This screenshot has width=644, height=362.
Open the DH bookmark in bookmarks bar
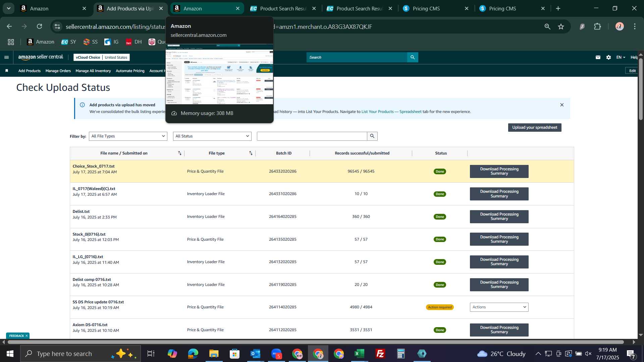tap(134, 42)
